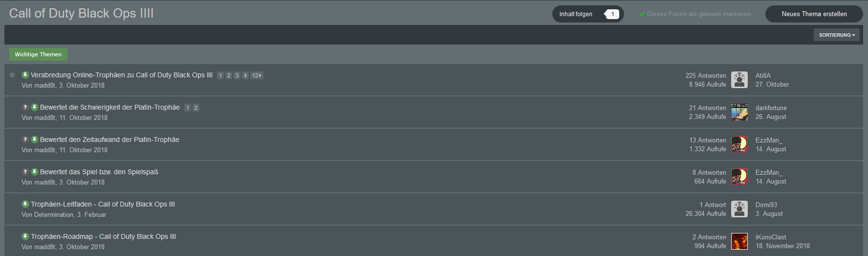
Task: Open darkfortune's avatar image
Action: pyautogui.click(x=739, y=112)
